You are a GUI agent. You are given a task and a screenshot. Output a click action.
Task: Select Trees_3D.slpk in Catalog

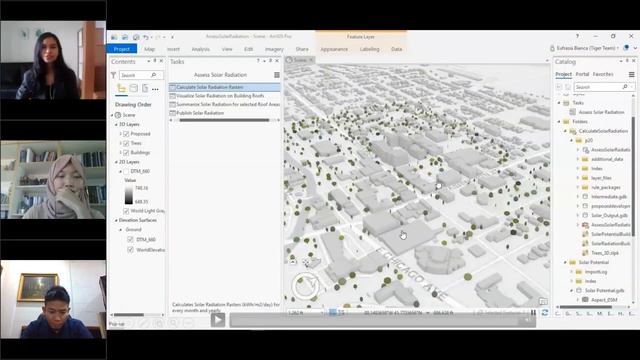pyautogui.click(x=605, y=253)
